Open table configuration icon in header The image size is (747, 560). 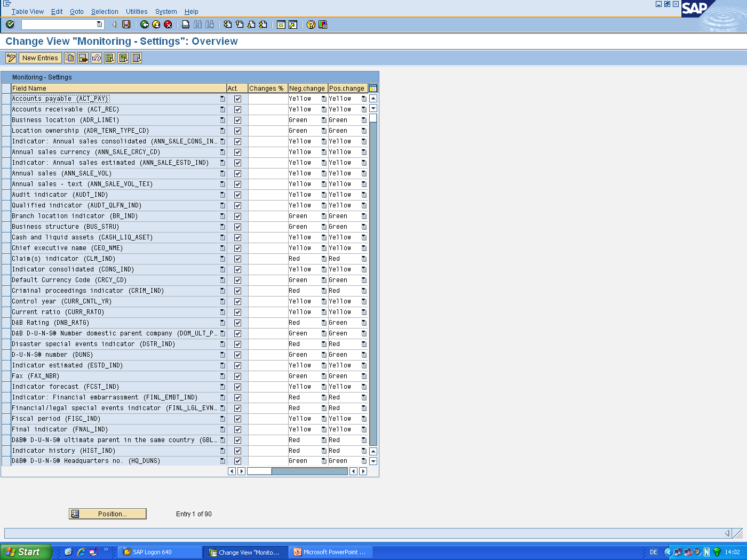[x=373, y=89]
